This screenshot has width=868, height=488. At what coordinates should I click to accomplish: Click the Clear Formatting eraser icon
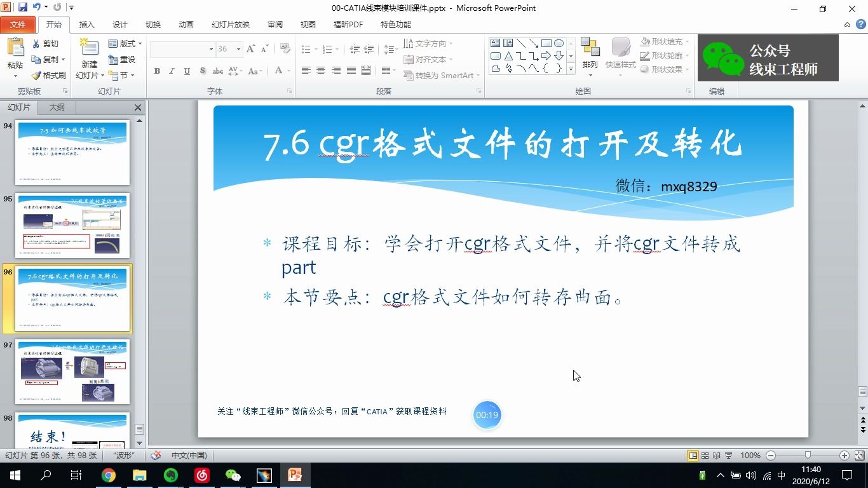285,49
